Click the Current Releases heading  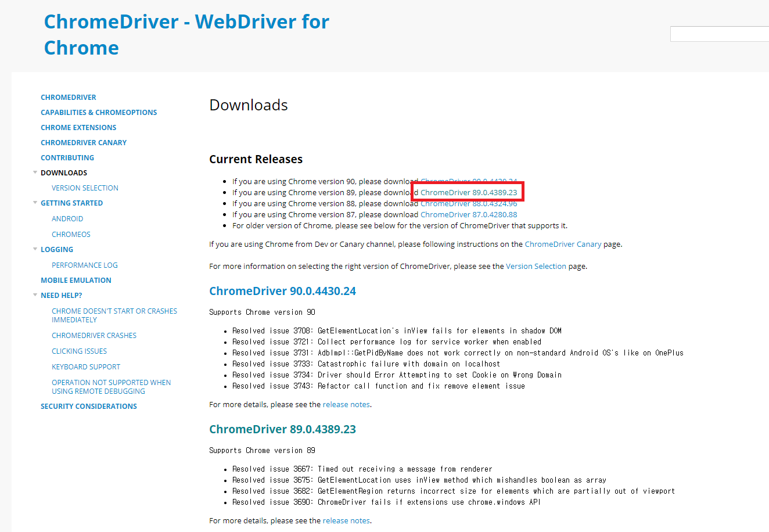[x=256, y=159]
